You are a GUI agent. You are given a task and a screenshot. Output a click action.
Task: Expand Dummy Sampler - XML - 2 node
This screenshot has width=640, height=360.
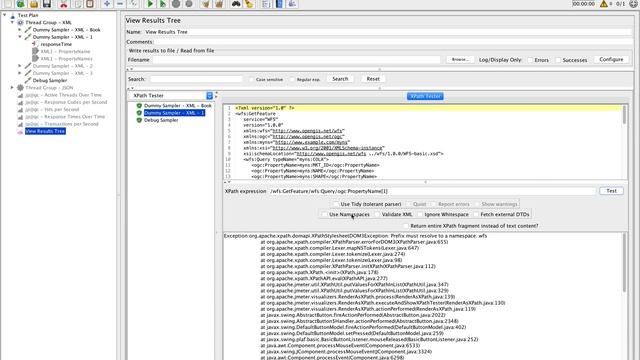pyautogui.click(x=20, y=66)
